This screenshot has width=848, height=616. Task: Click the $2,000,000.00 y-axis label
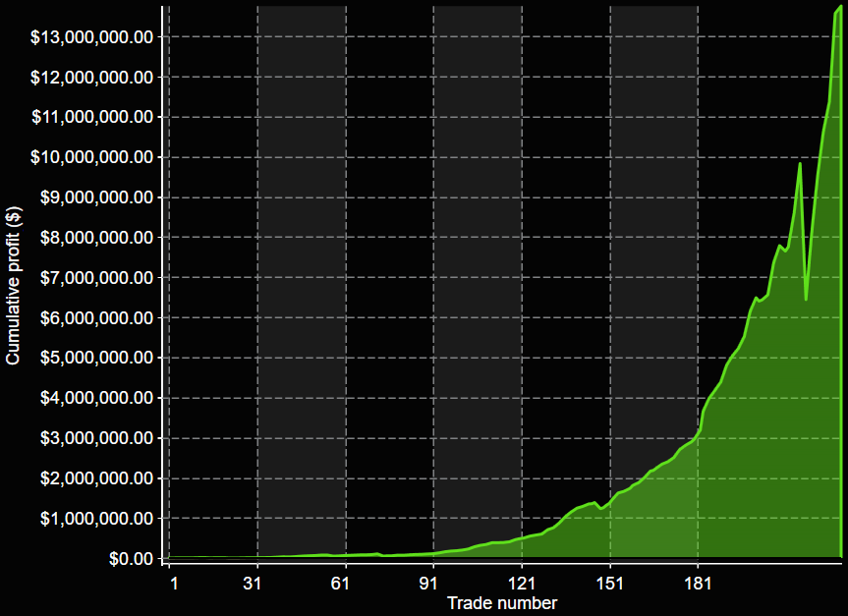[x=97, y=478]
